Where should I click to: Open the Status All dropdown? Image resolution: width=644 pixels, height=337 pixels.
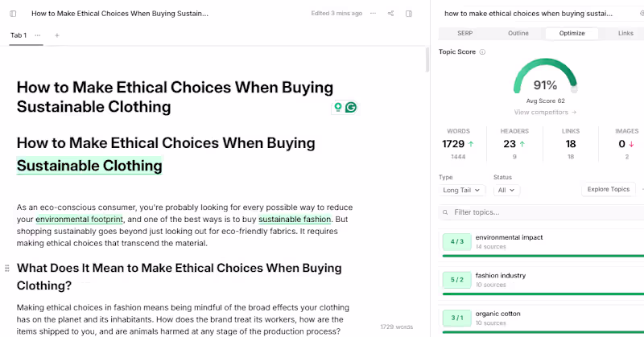(x=506, y=191)
